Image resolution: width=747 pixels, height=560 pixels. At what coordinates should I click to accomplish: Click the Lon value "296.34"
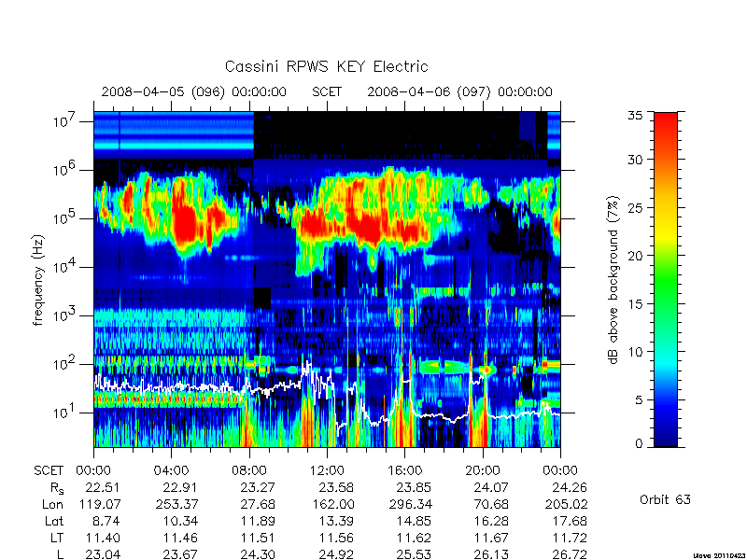[x=410, y=504]
